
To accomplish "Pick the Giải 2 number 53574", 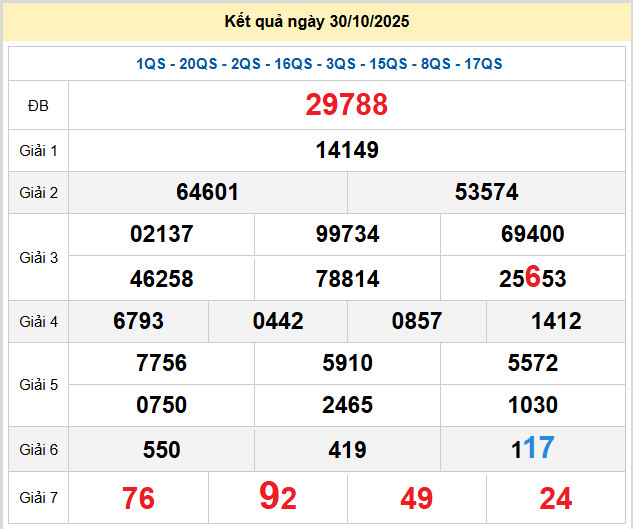I will [486, 192].
